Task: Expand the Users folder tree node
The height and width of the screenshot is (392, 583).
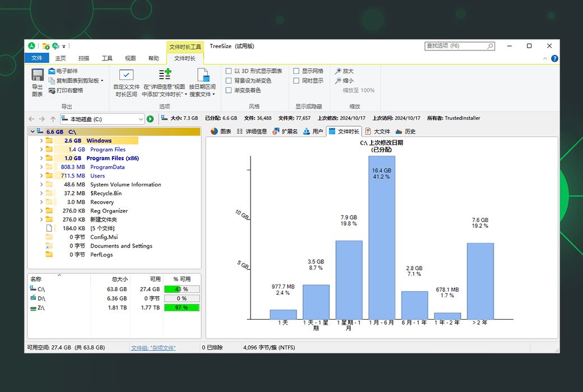Action: (41, 176)
